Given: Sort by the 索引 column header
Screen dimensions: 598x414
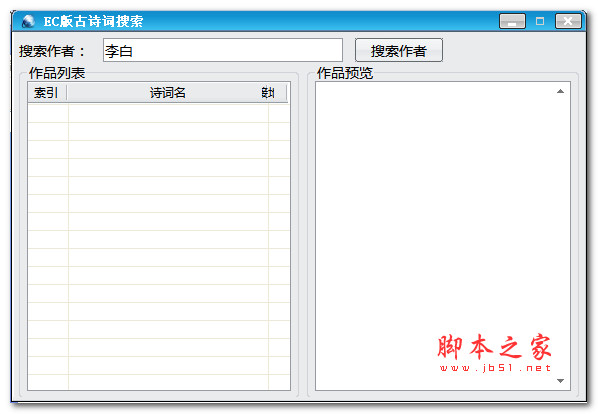Looking at the screenshot, I should pos(47,93).
